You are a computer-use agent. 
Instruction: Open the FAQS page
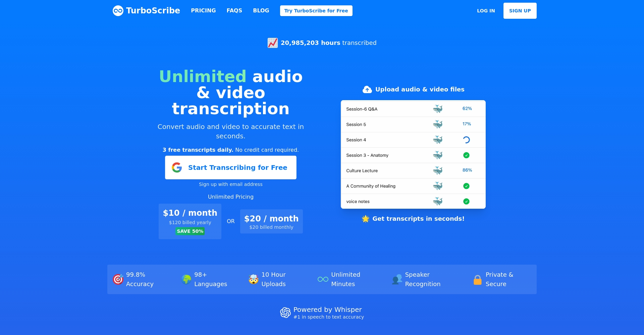click(x=234, y=10)
